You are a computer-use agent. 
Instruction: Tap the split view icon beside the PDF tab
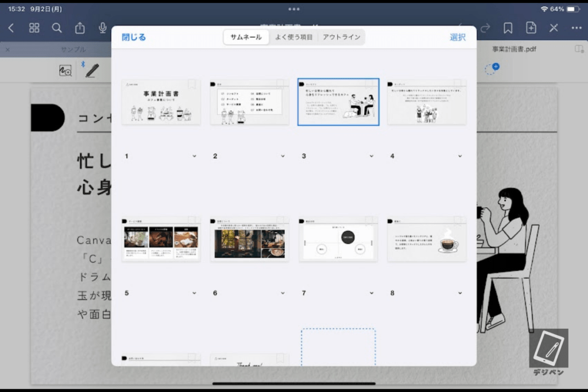point(579,49)
